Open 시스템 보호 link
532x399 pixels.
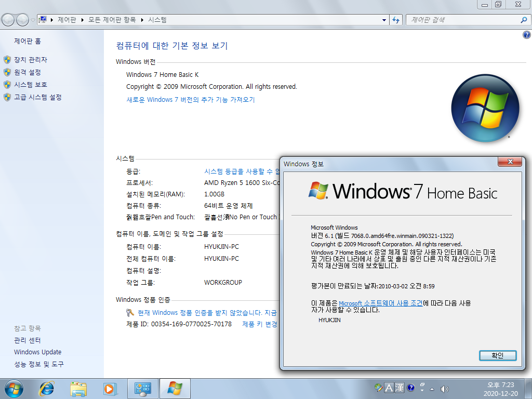(31, 85)
